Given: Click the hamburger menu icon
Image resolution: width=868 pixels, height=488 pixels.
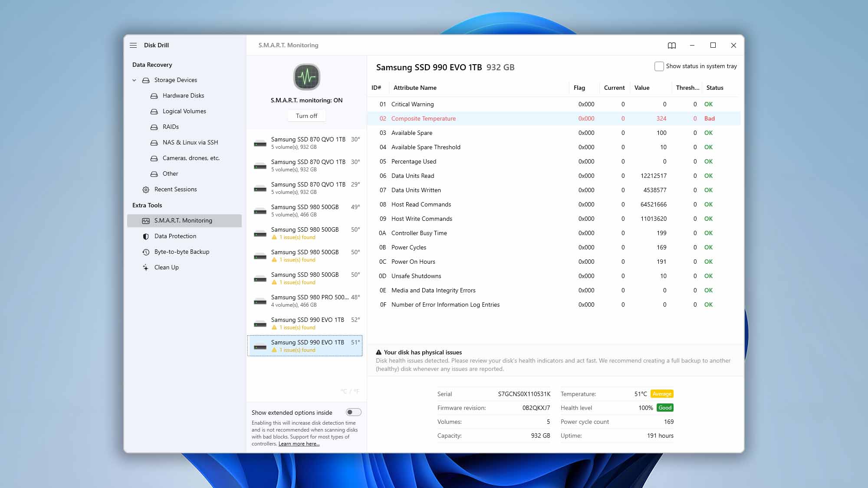Looking at the screenshot, I should [x=133, y=45].
